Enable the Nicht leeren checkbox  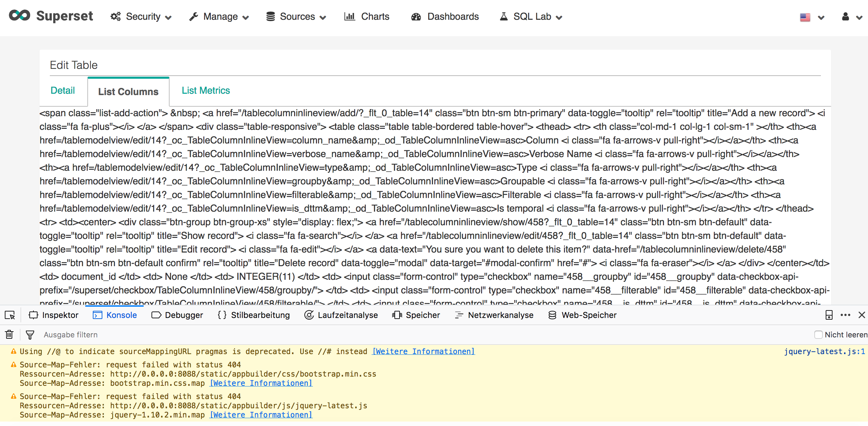pos(818,335)
